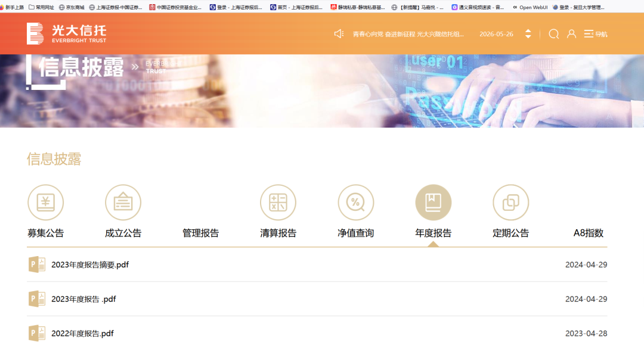
Task: Click PDF icon beside 2023年度报告摘要
Action: point(37,264)
